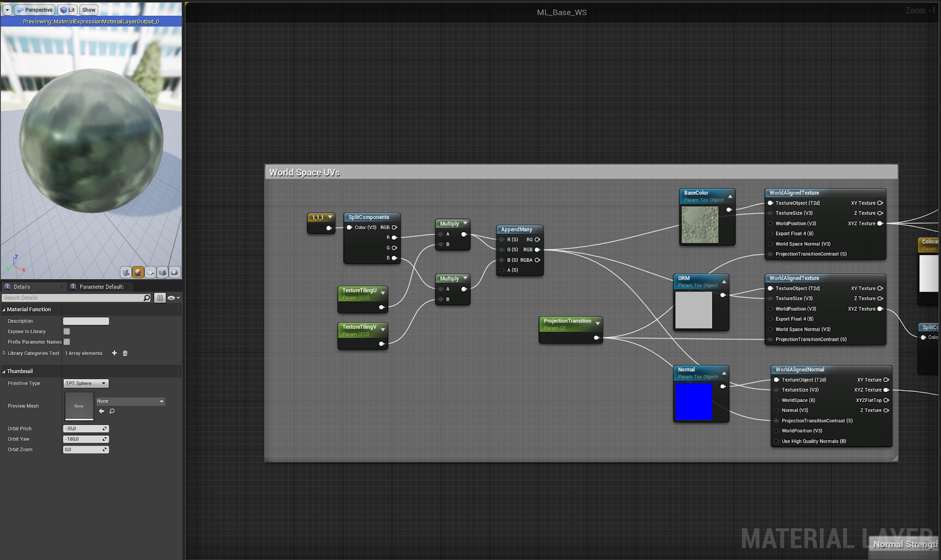Click TextureTilingV parameter output pin
The image size is (941, 560).
(381, 344)
